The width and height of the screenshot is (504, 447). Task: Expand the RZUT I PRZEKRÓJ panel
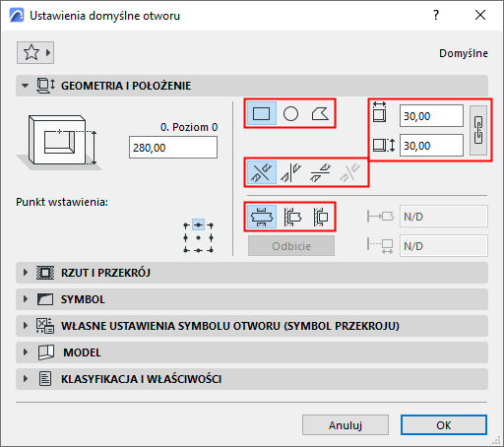[252, 273]
